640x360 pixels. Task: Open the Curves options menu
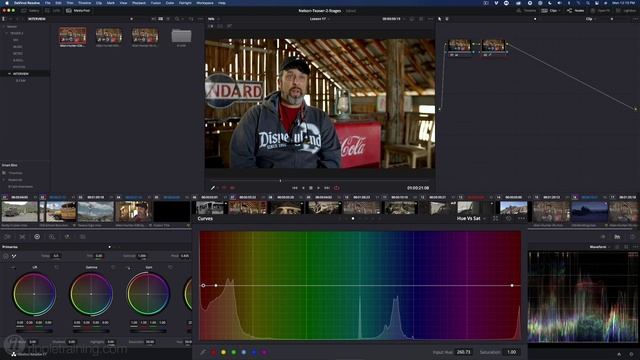(x=521, y=219)
